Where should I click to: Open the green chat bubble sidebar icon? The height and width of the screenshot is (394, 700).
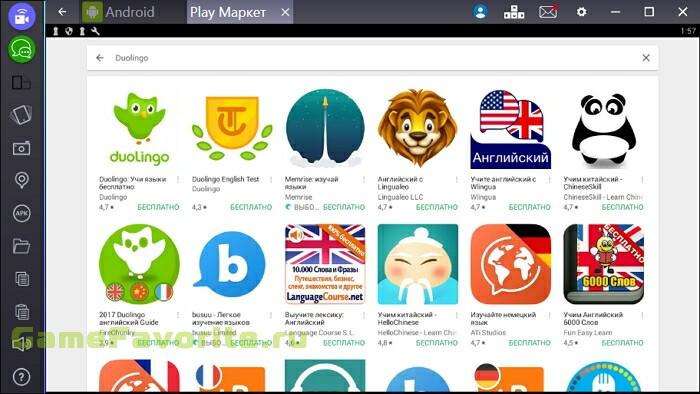pyautogui.click(x=21, y=50)
